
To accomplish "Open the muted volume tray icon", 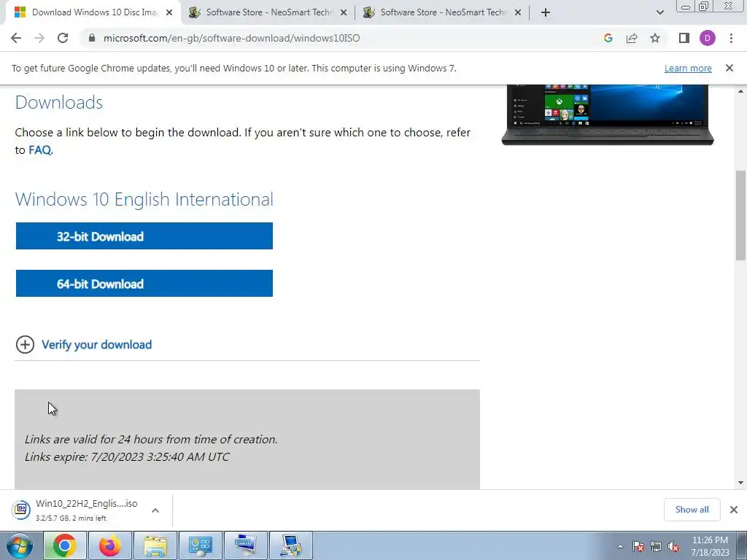I will pyautogui.click(x=673, y=547).
